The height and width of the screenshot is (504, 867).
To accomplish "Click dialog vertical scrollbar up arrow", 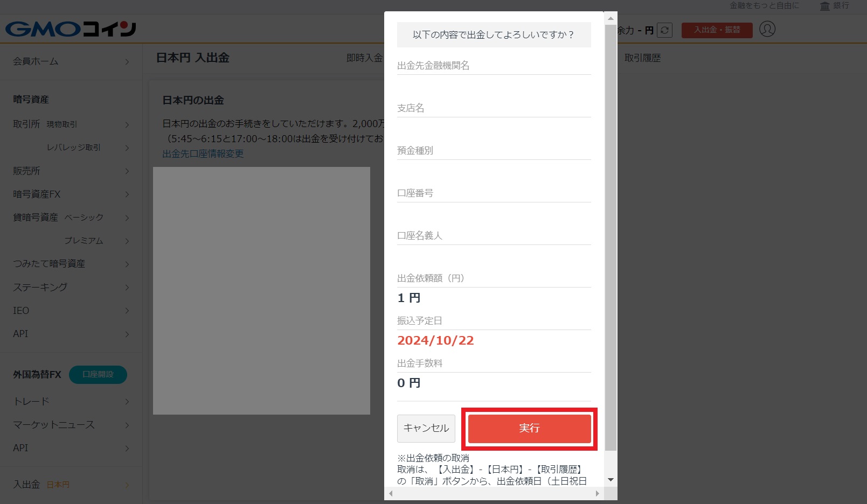I will pyautogui.click(x=611, y=18).
